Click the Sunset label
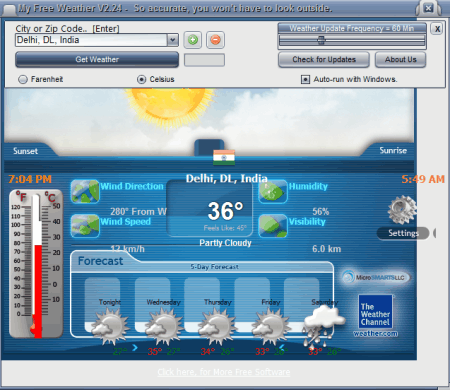The width and height of the screenshot is (450, 390). point(25,151)
